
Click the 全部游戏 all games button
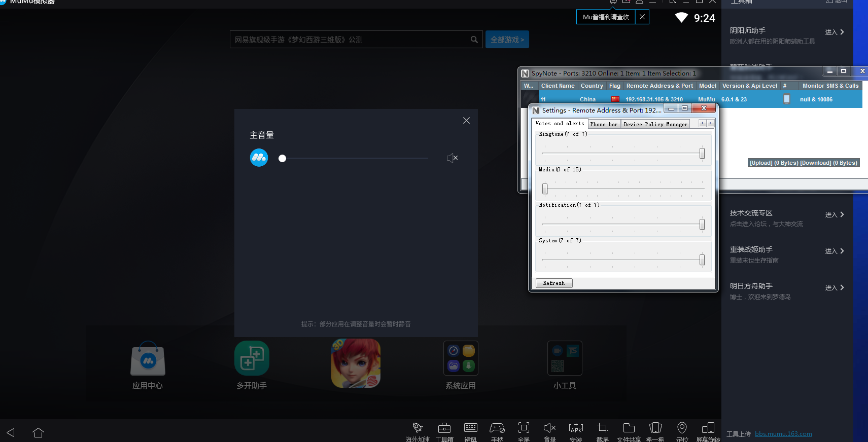click(507, 40)
